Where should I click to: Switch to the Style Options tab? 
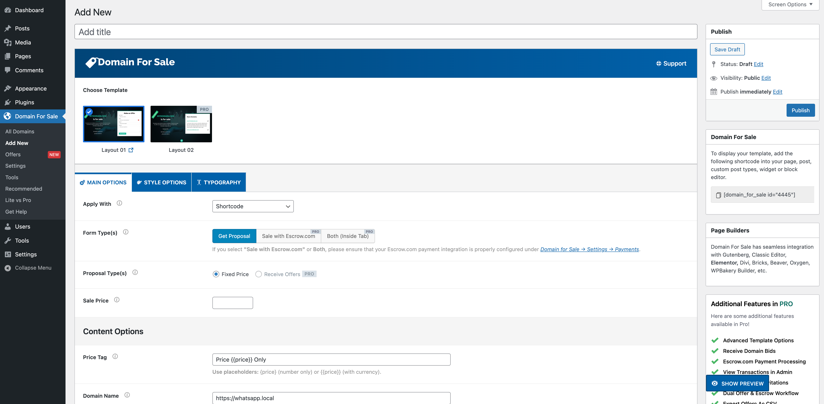[162, 182]
